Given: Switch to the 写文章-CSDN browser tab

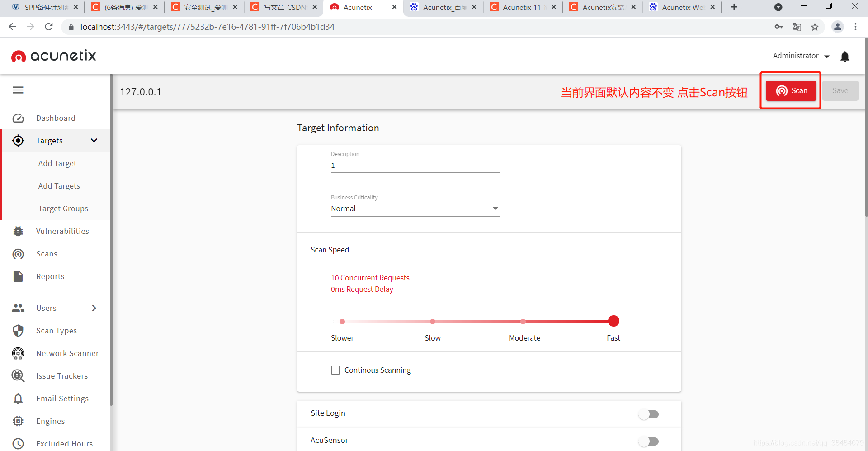Looking at the screenshot, I should [284, 7].
